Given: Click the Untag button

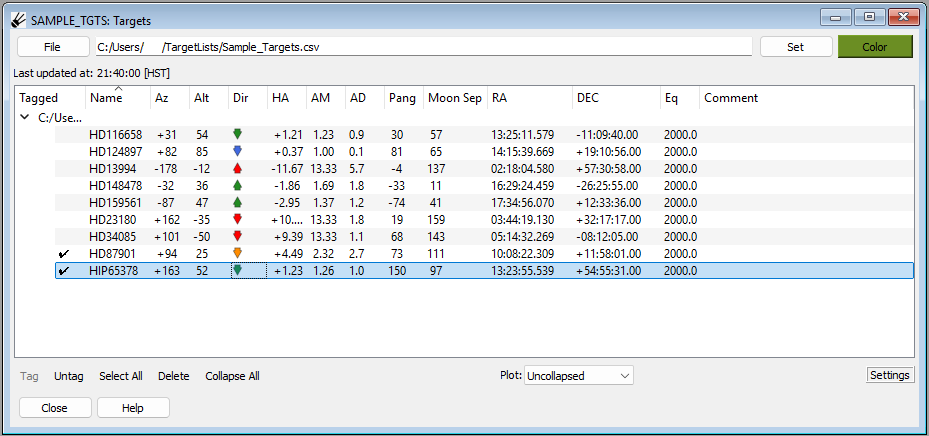Looking at the screenshot, I should (x=69, y=376).
